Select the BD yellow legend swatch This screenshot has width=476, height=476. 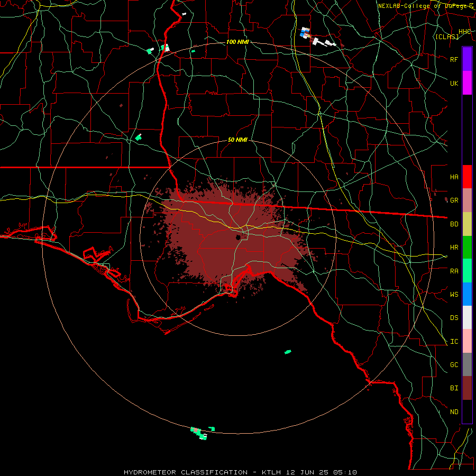coord(467,224)
